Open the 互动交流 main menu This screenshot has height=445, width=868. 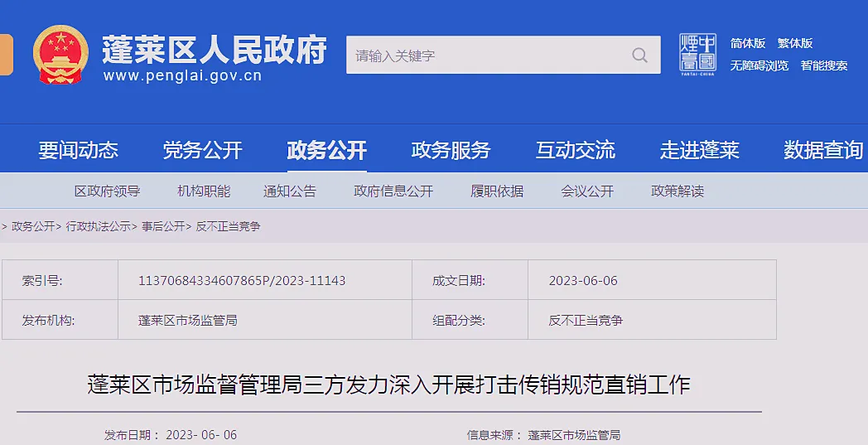pyautogui.click(x=575, y=150)
